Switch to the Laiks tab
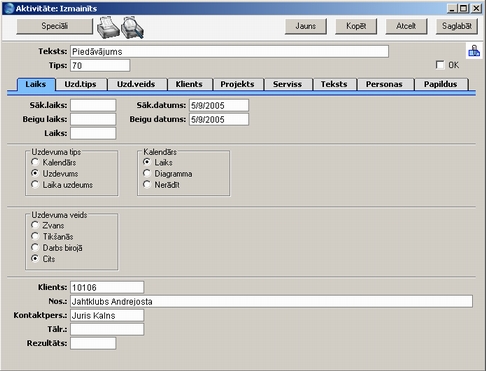This screenshot has height=371, width=486. [x=36, y=84]
